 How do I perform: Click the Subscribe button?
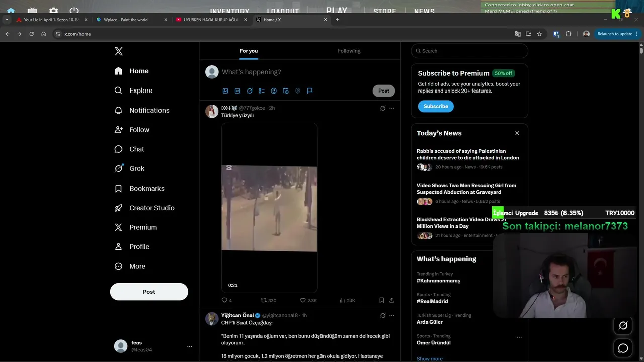[436, 106]
